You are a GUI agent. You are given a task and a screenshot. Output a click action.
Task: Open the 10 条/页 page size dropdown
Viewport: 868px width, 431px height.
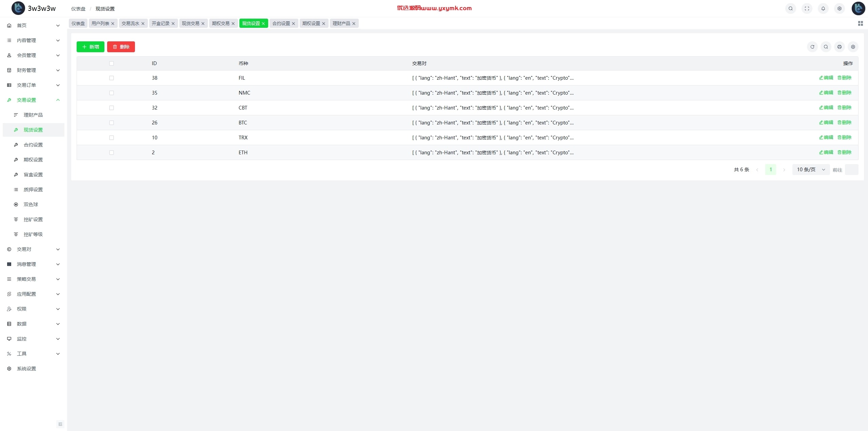click(811, 170)
